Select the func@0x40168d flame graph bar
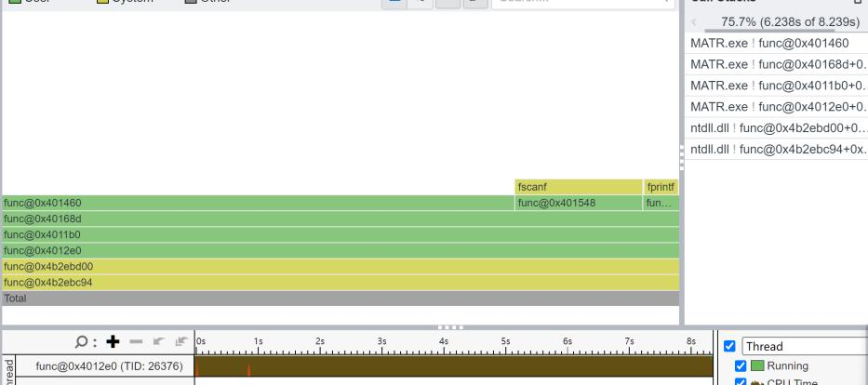868x385 pixels. (341, 219)
